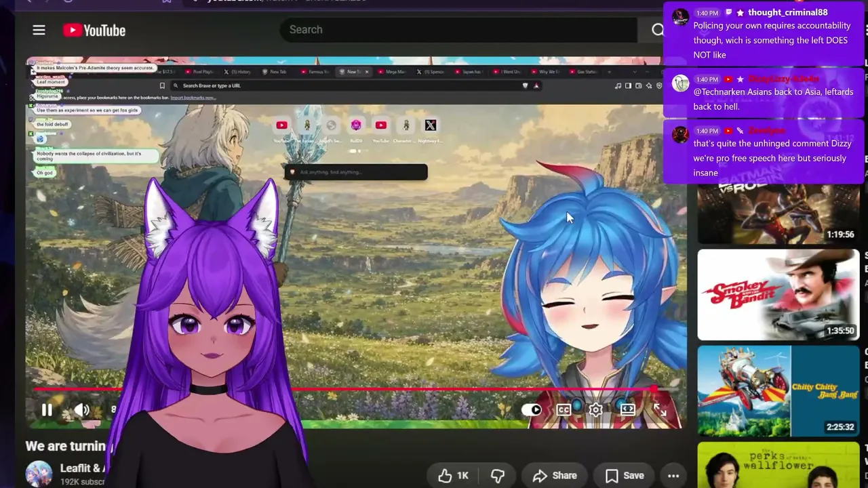This screenshot has width=868, height=488.
Task: Focus the YouTube Search field
Action: tap(458, 30)
